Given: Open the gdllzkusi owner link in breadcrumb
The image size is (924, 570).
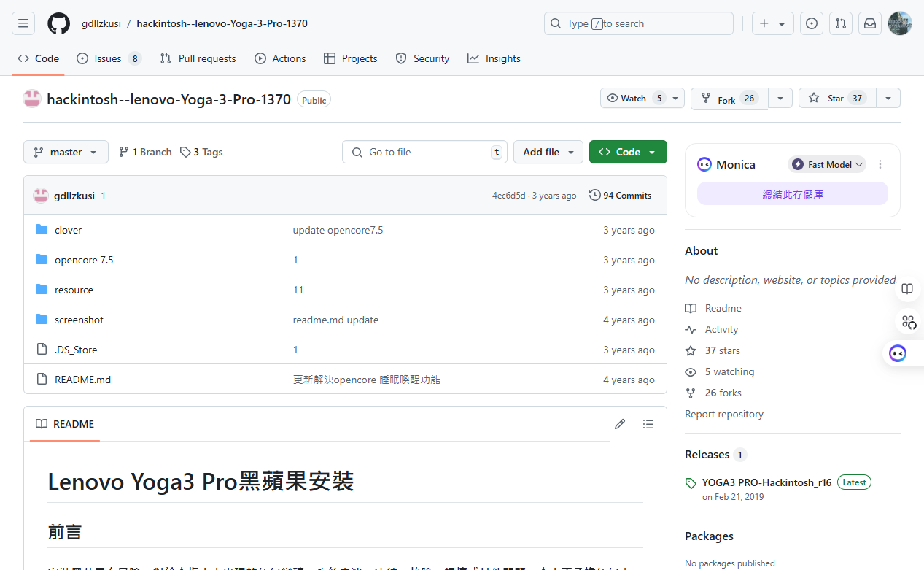Looking at the screenshot, I should 101,23.
